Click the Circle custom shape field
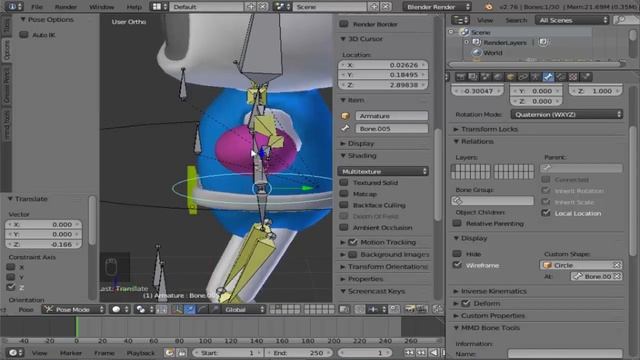640x360 pixels. [x=580, y=265]
